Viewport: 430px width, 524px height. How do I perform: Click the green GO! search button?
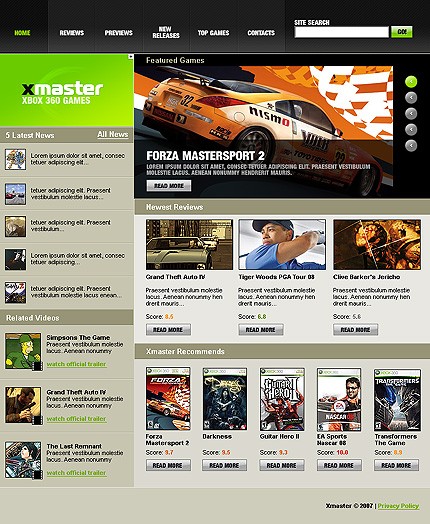point(402,32)
